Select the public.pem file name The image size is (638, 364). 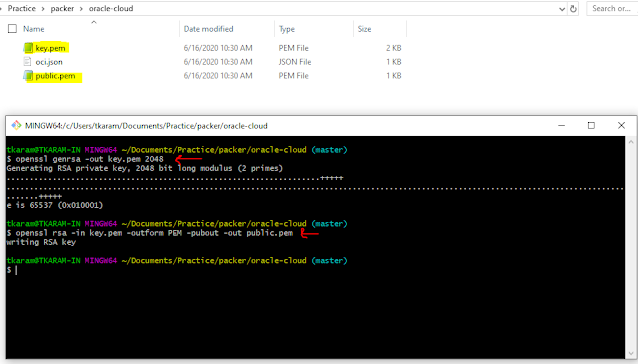[x=55, y=76]
